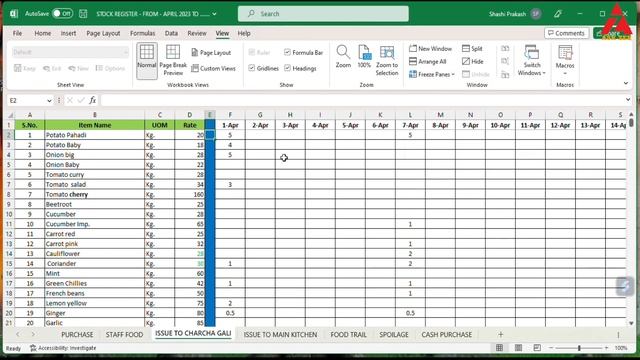Open the Name Box dropdown
Viewport: 640px width, 360px height.
tap(49, 100)
